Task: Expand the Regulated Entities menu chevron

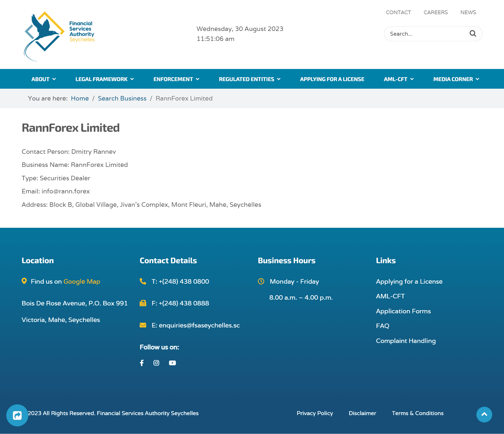Action: click(x=279, y=79)
